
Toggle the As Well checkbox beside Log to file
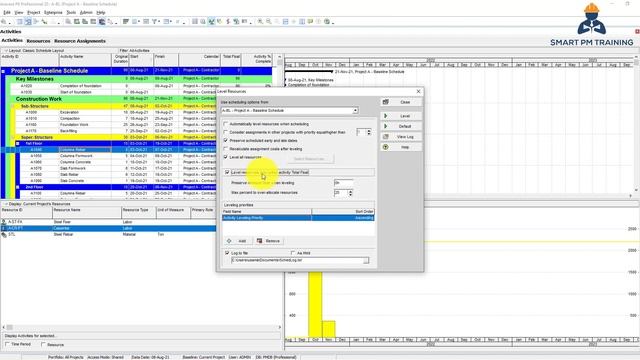[x=293, y=253]
